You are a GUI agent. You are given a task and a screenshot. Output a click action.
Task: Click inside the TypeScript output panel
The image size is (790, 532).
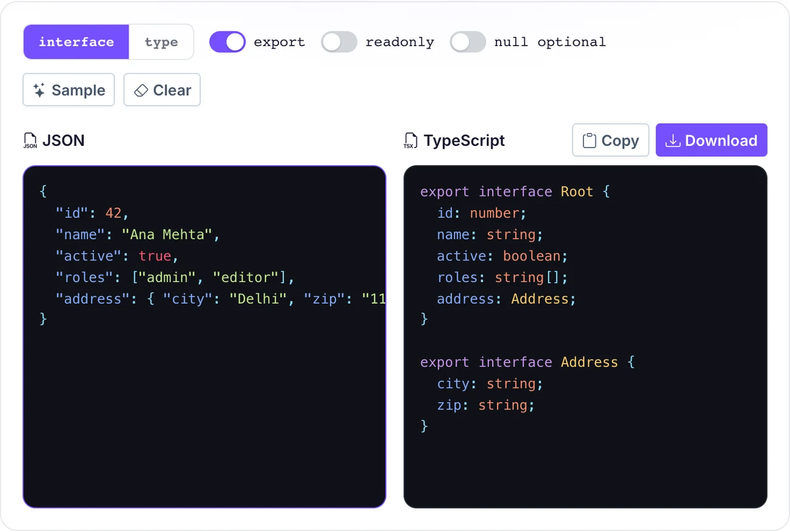tap(585, 336)
